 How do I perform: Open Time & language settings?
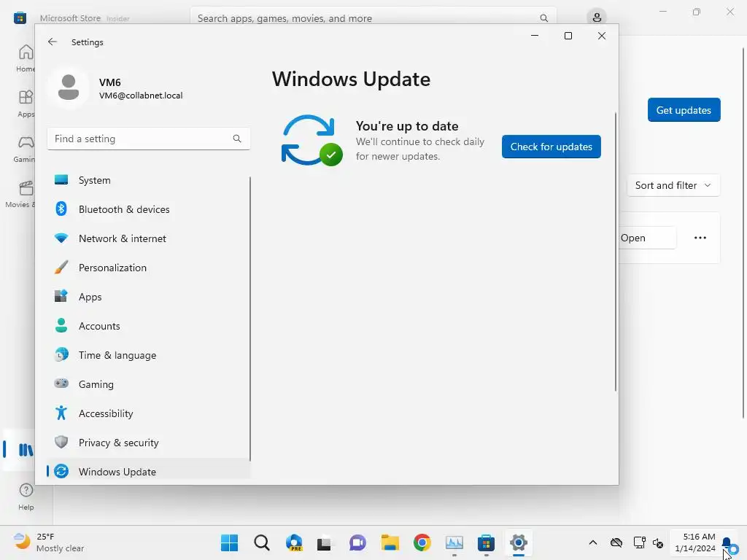[x=149, y=355]
